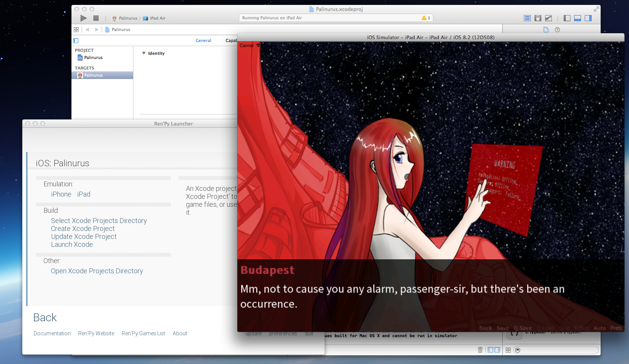This screenshot has height=364, width=629.
Task: Open the Assistant editor
Action: pyautogui.click(x=538, y=18)
